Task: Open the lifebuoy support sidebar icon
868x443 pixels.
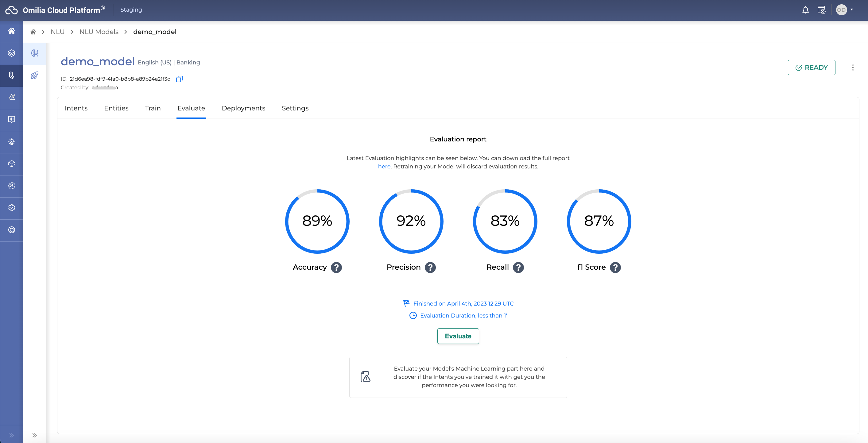Action: 11,230
